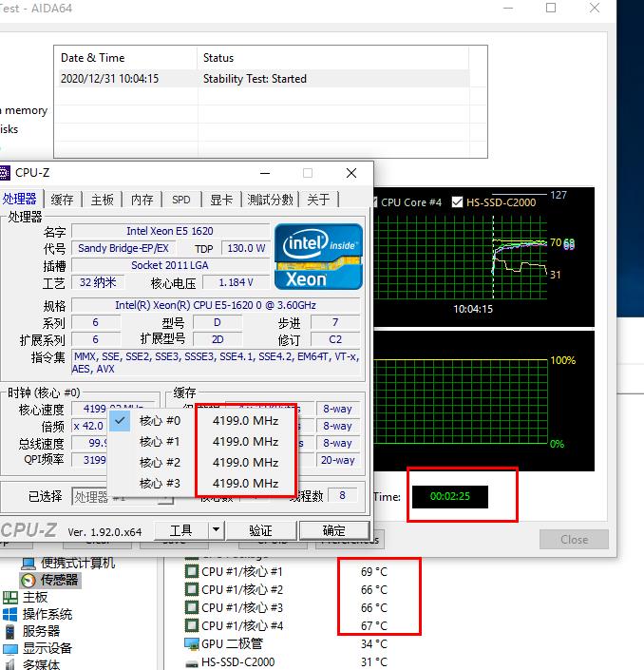Screen dimensions: 644x670
Task: Click the 确定 OK button
Action: [x=334, y=530]
